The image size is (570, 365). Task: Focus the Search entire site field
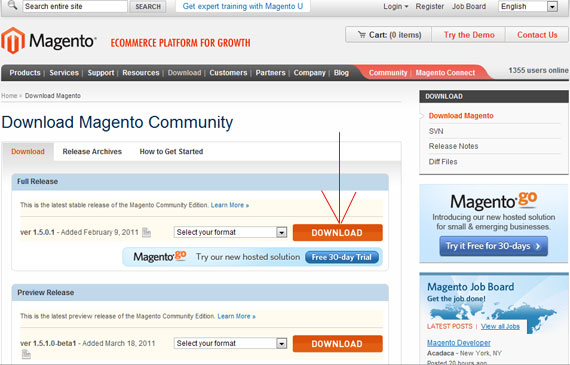point(75,6)
